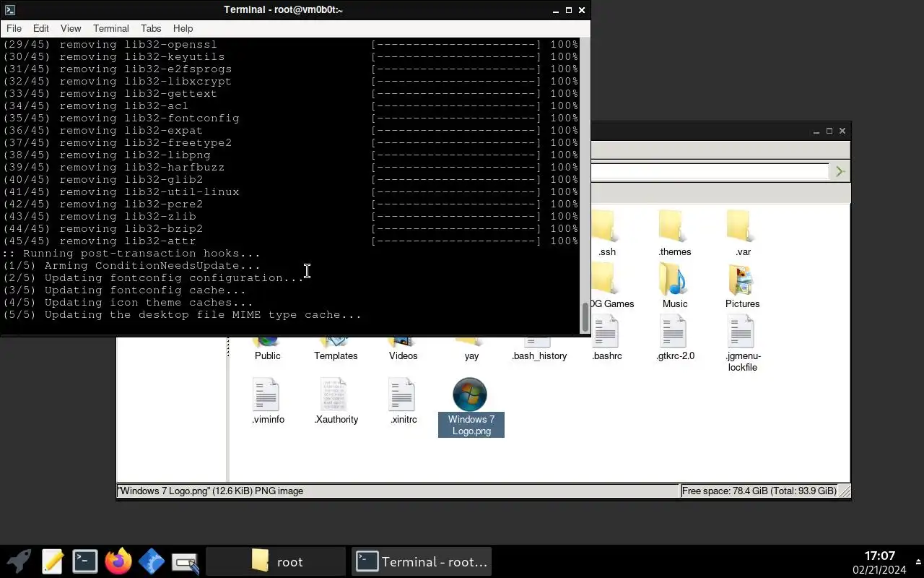This screenshot has width=924, height=578.
Task: Click the Videos folder label
Action: tap(403, 355)
